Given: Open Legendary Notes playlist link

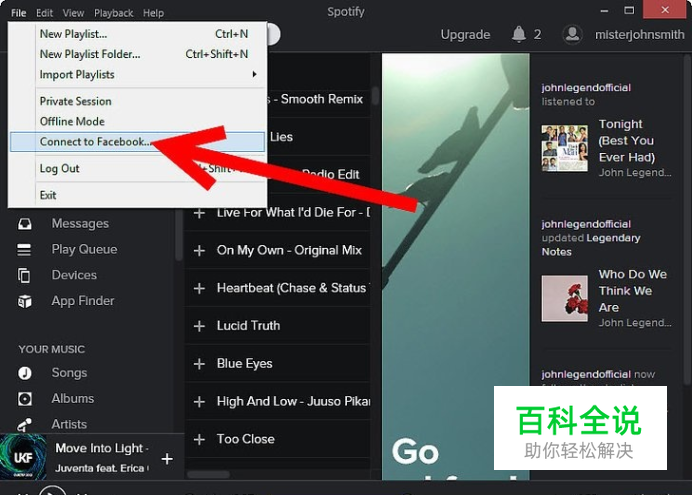Looking at the screenshot, I should (x=590, y=245).
